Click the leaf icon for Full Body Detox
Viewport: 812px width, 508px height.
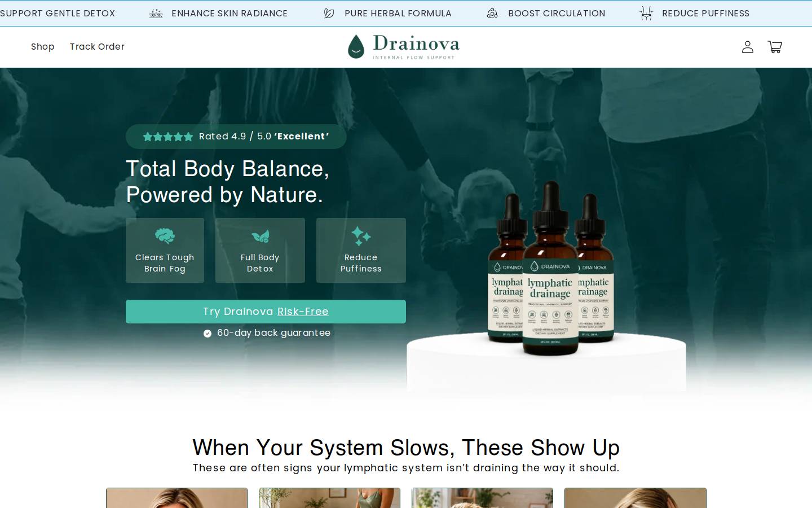260,236
